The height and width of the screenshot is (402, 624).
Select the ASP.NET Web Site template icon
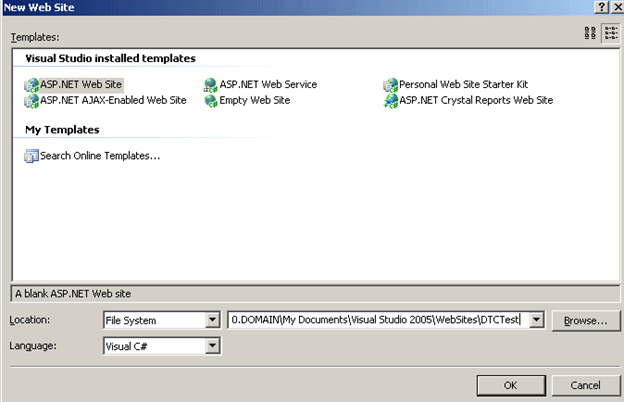click(31, 85)
